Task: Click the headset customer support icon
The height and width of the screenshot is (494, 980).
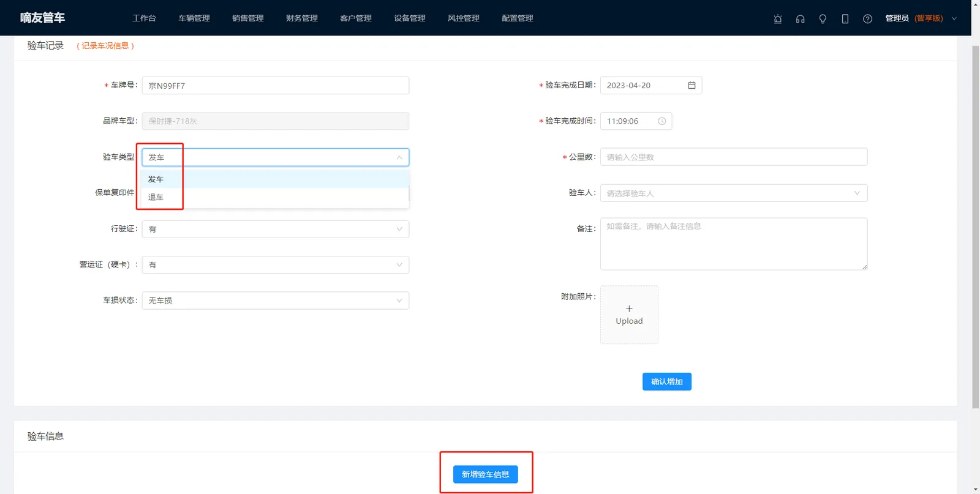Action: (x=800, y=19)
